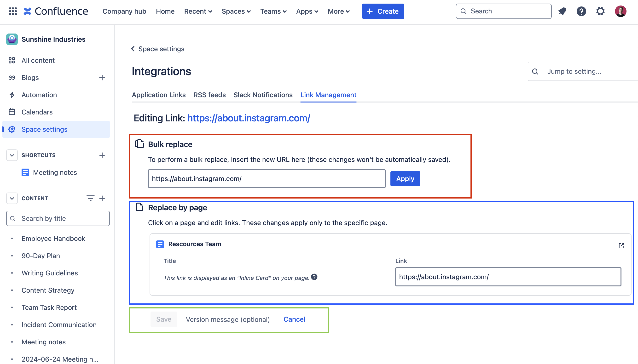The height and width of the screenshot is (364, 638).
Task: Click the Sunshine Industries space icon
Action: click(12, 39)
